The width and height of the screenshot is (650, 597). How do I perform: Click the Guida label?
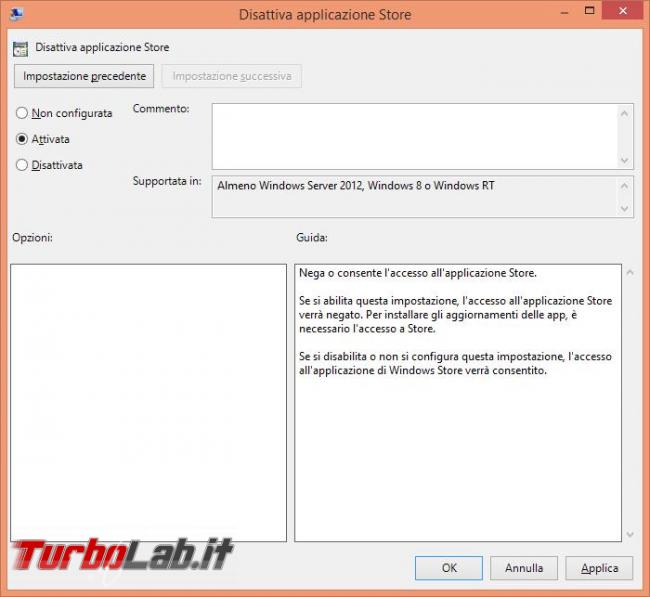tap(312, 238)
